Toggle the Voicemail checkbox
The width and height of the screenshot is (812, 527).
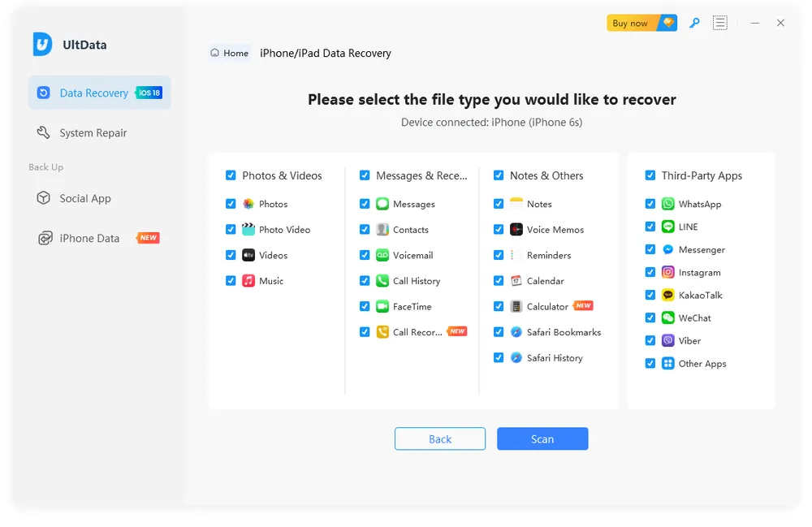(365, 255)
